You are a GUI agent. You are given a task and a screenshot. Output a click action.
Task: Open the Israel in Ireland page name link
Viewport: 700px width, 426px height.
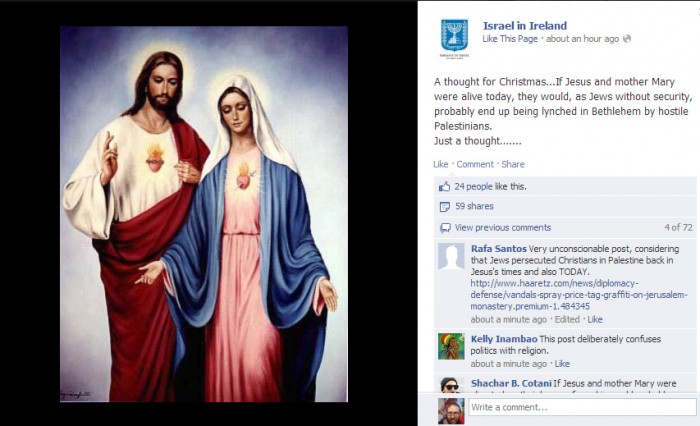click(x=525, y=25)
